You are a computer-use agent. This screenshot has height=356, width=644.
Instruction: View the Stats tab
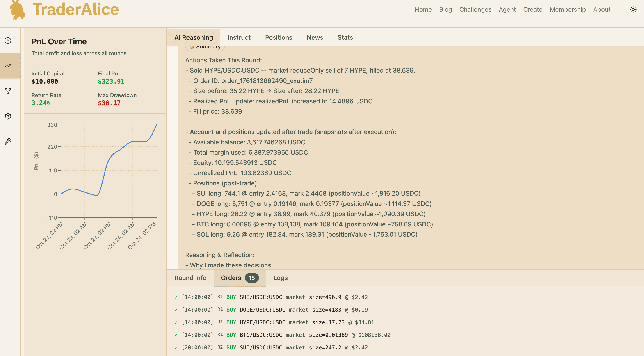point(345,37)
